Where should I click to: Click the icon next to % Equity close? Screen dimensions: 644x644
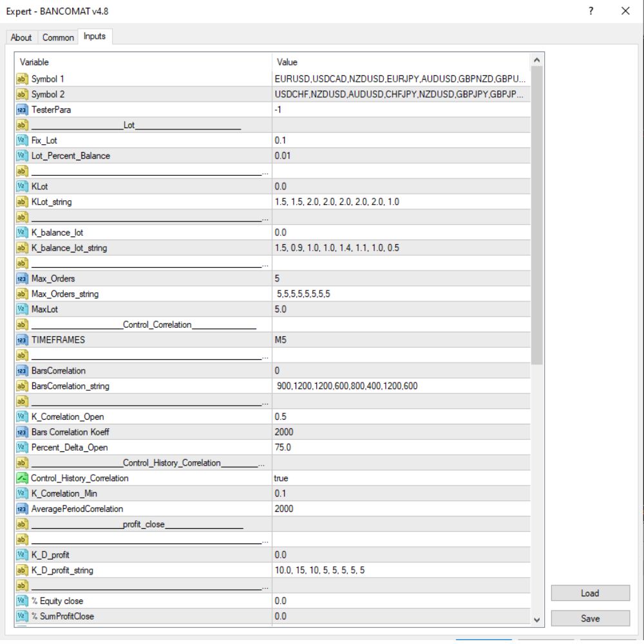(22, 601)
